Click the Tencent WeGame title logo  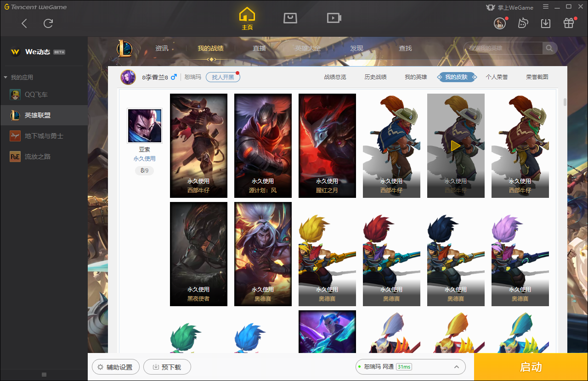point(35,7)
